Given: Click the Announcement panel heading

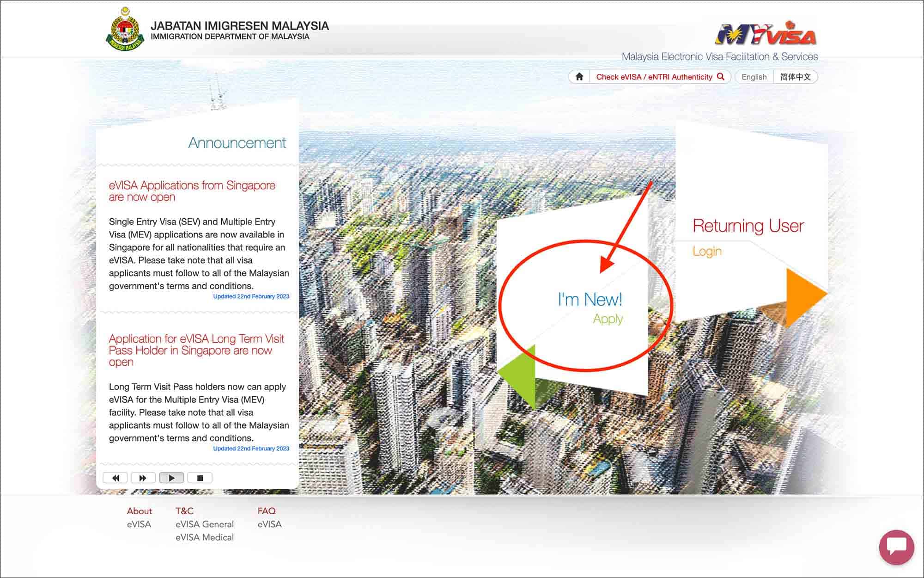Looking at the screenshot, I should [x=237, y=143].
